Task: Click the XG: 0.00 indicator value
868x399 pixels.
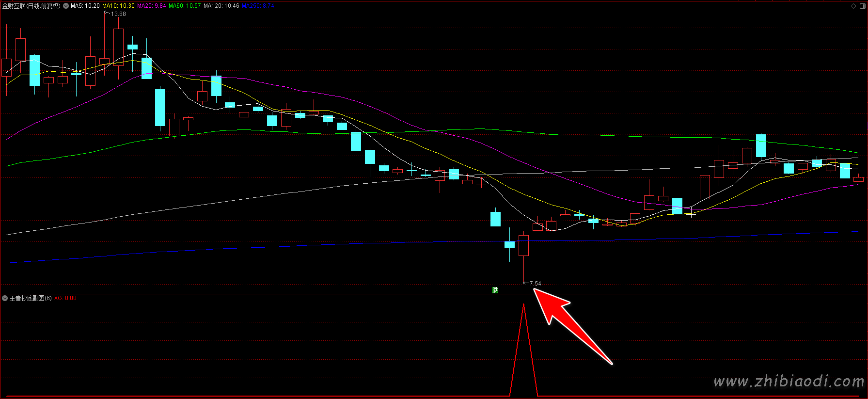Action: tap(65, 298)
